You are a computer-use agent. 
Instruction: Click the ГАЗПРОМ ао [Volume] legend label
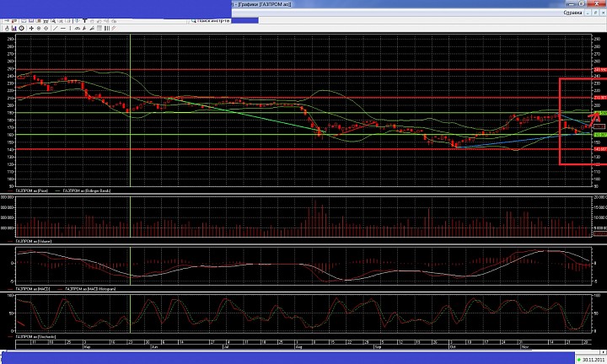(34, 241)
